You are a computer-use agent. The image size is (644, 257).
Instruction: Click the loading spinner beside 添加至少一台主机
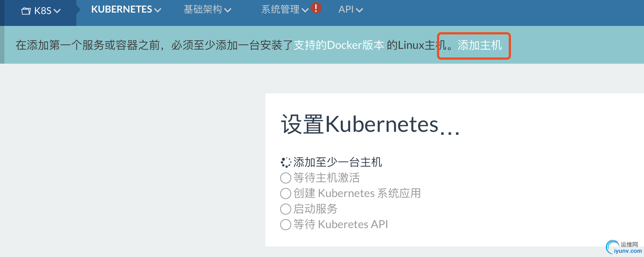pyautogui.click(x=286, y=162)
